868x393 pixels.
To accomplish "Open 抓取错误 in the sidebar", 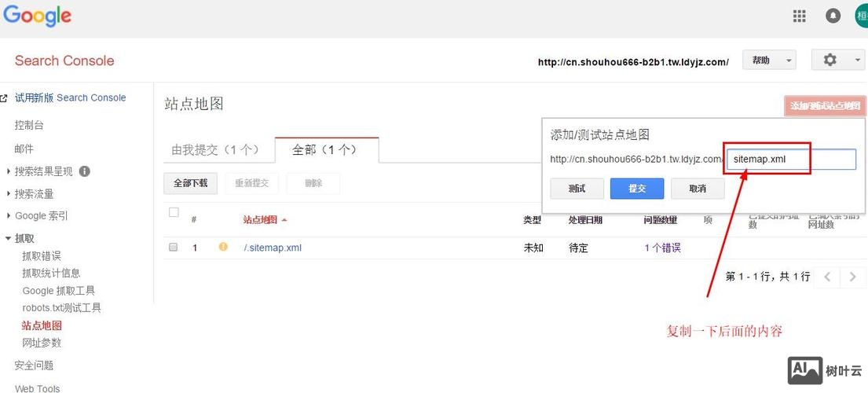I will coord(42,256).
